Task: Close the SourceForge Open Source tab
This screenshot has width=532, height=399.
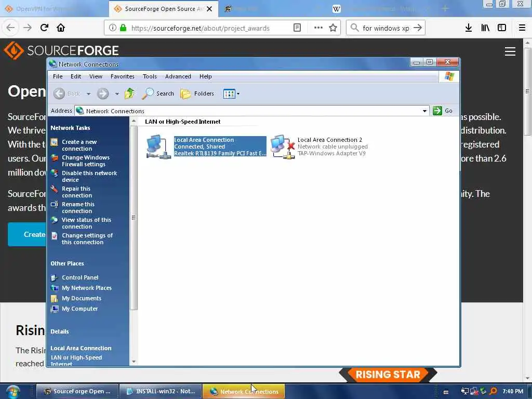Action: pyautogui.click(x=209, y=9)
